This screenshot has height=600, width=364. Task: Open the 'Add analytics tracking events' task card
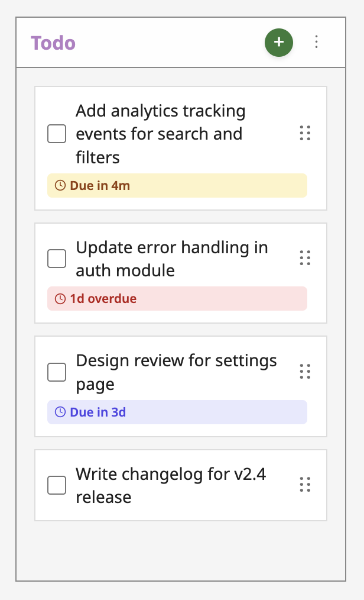165,134
